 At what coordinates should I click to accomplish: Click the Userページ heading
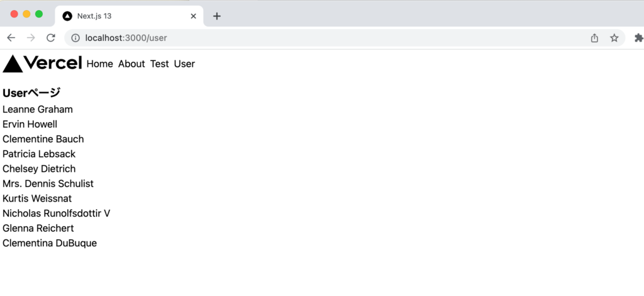31,93
